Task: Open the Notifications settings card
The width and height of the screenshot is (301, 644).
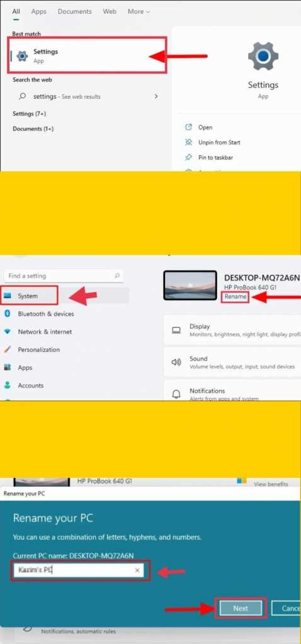Action: (x=232, y=391)
